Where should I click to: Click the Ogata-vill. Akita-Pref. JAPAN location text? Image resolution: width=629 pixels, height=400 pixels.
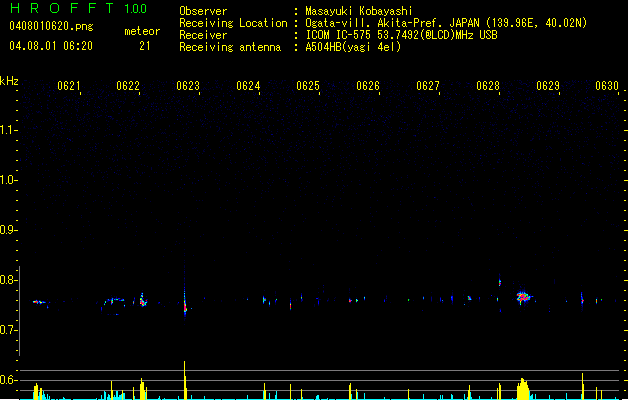point(446,23)
